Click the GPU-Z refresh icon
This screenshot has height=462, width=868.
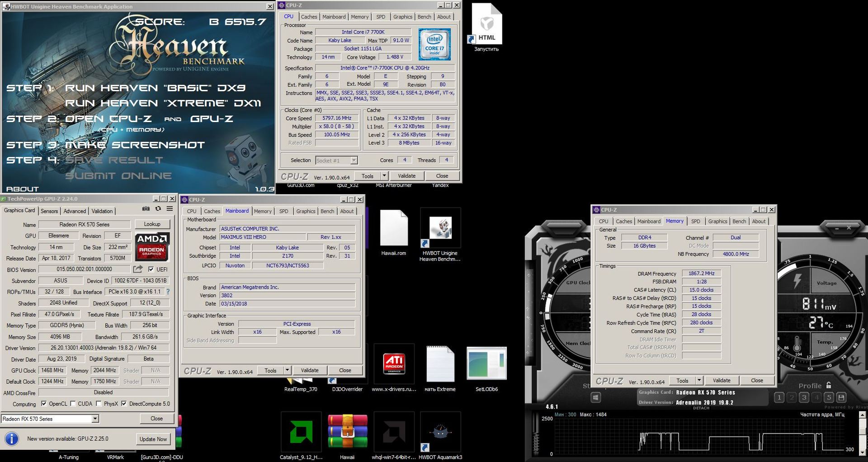click(158, 209)
